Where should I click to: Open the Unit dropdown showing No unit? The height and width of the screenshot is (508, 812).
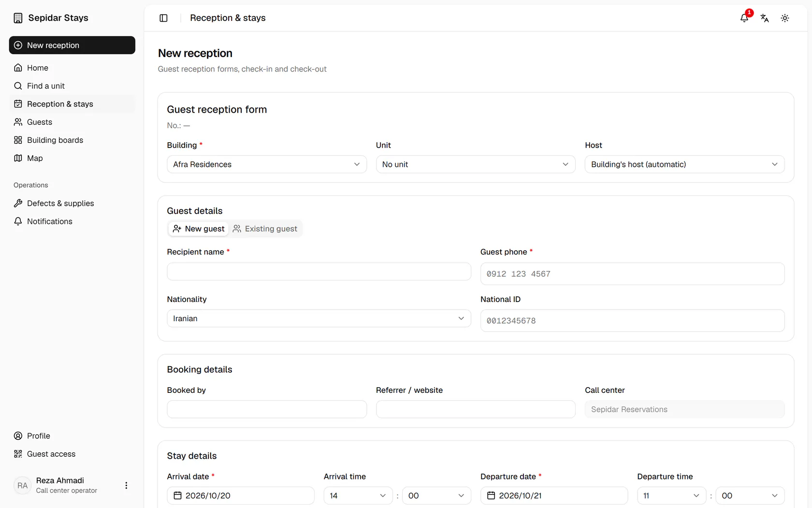tap(476, 164)
